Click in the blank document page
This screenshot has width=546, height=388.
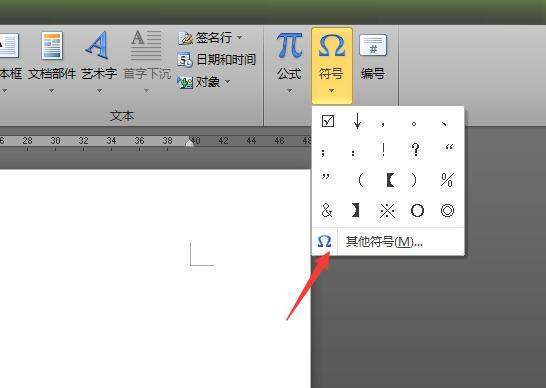(x=155, y=279)
